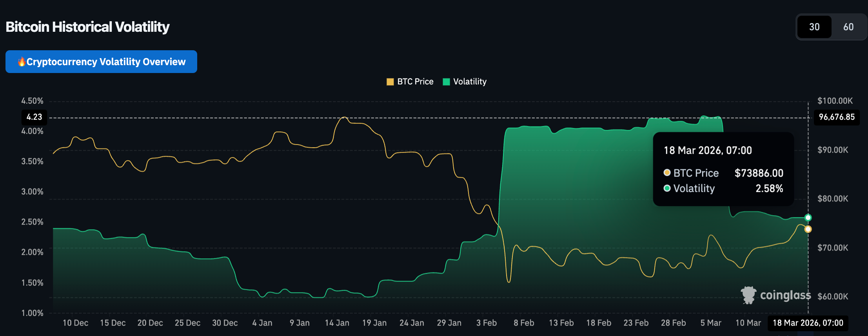Click the green volatility data point marker
Viewport: 868px width, 336px height.
click(x=808, y=217)
